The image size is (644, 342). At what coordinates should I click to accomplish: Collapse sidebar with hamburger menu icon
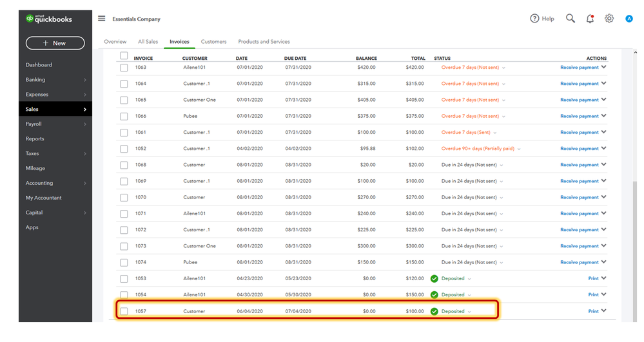pos(101,19)
